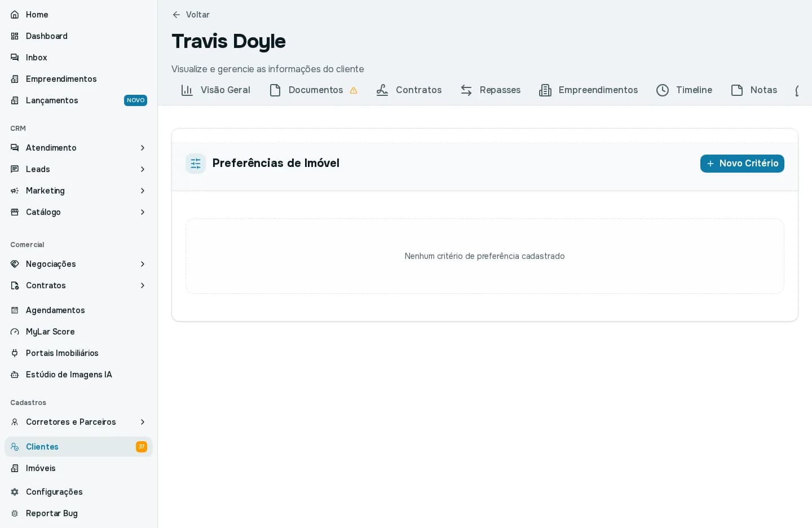Click the Inbox chat icon
812x528 pixels.
[15, 58]
